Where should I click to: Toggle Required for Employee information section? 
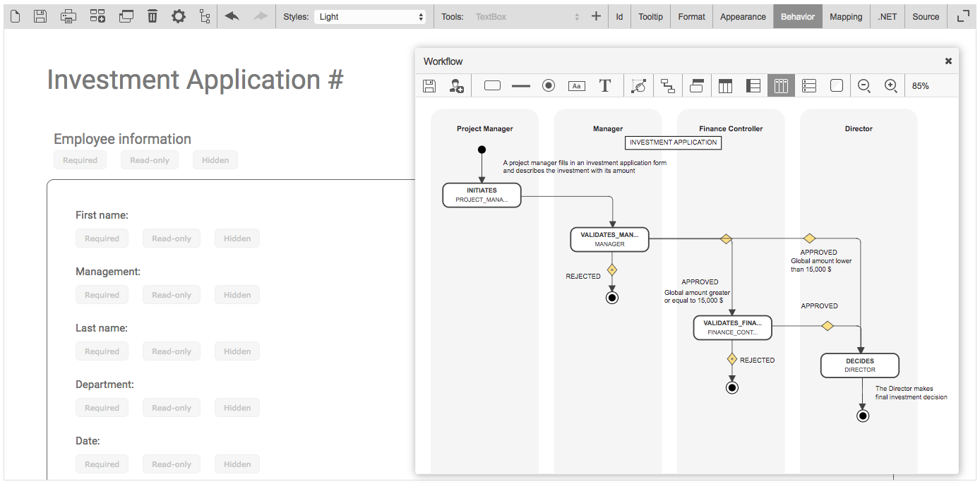(80, 160)
